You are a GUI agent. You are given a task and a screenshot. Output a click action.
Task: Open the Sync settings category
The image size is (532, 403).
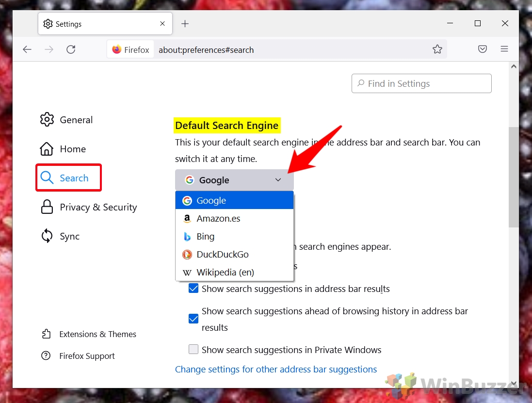[60, 237]
